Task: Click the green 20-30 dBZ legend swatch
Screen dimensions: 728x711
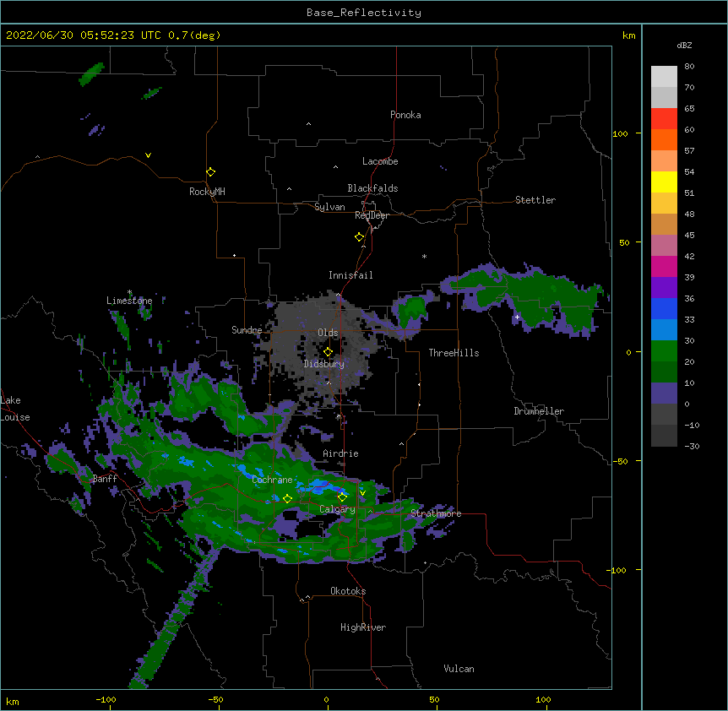Action: [x=664, y=351]
